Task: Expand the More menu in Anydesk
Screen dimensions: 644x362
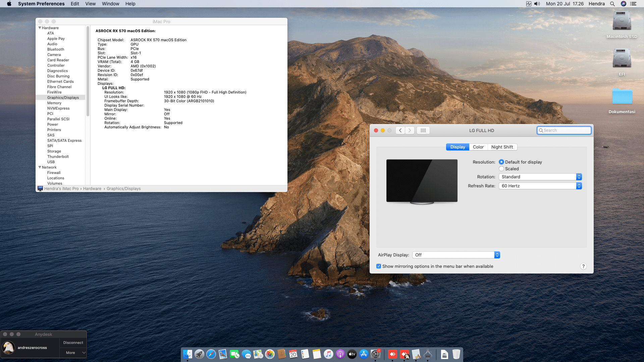Action: [73, 353]
